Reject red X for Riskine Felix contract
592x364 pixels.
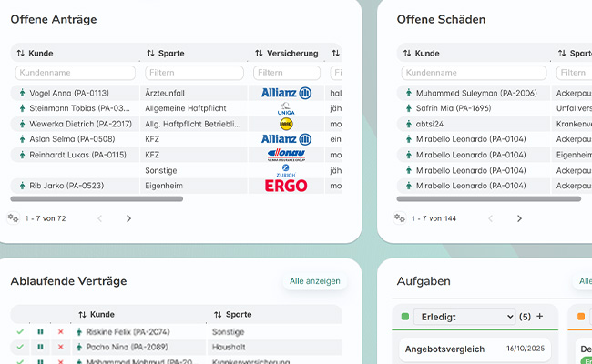tap(60, 331)
